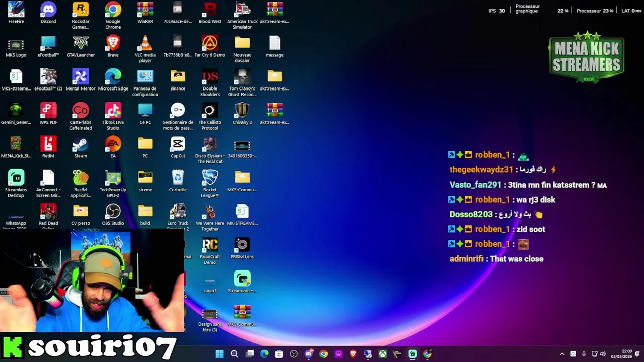Open the WinRAR desktop shortcut
The height and width of the screenshot is (362, 644).
tap(145, 13)
